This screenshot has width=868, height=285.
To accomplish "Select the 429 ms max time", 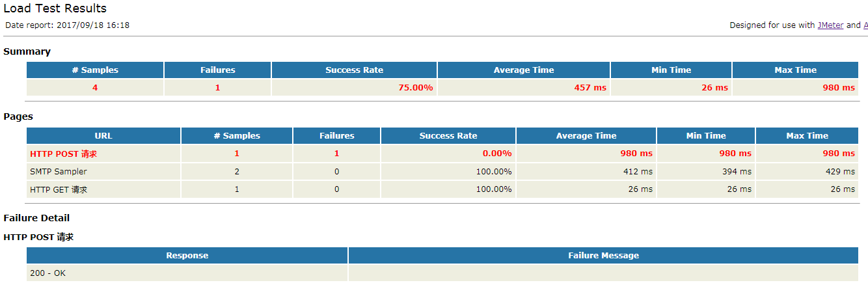I will 839,172.
